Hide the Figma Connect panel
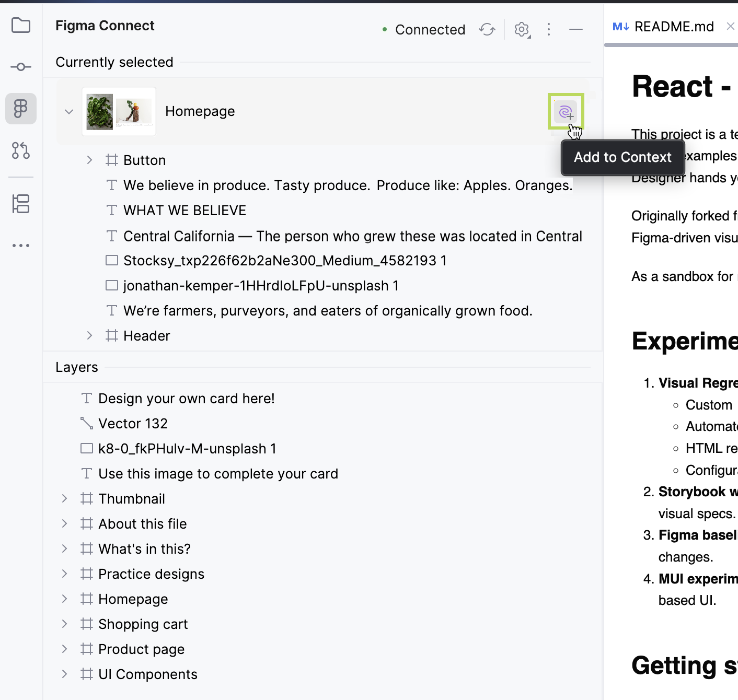Screen dimensions: 738x700 (576, 29)
